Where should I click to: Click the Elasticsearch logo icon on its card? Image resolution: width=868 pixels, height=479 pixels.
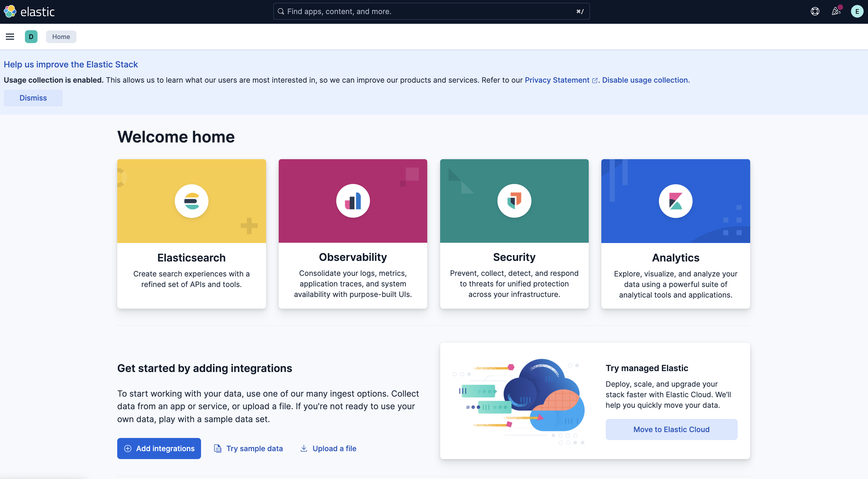coord(191,201)
